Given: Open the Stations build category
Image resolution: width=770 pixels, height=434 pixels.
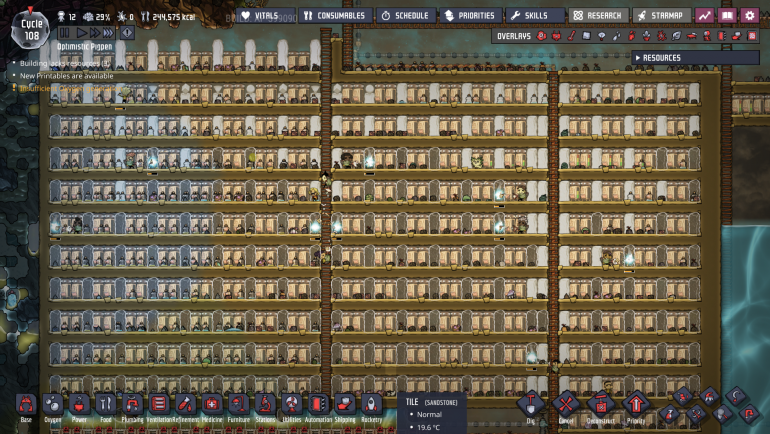Looking at the screenshot, I should [x=265, y=404].
